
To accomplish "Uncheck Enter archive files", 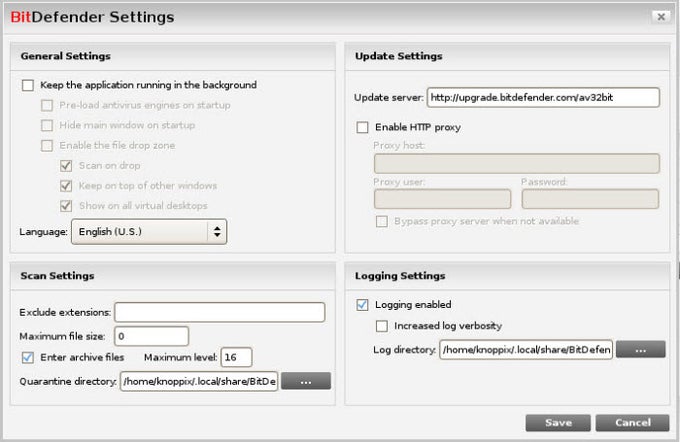I will click(x=28, y=357).
